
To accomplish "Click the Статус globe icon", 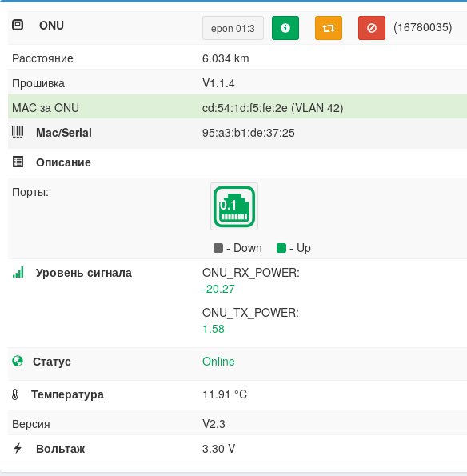I will coord(18,361).
